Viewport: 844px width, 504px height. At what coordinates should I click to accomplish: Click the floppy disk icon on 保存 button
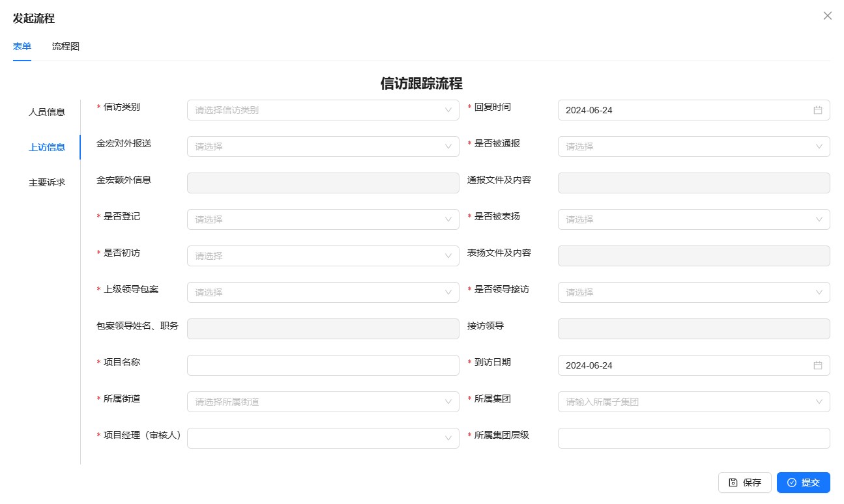click(733, 483)
